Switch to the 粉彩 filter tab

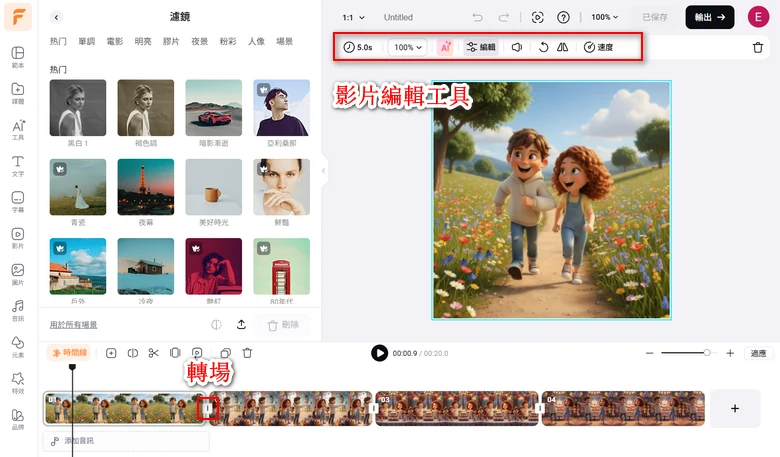[x=228, y=41]
